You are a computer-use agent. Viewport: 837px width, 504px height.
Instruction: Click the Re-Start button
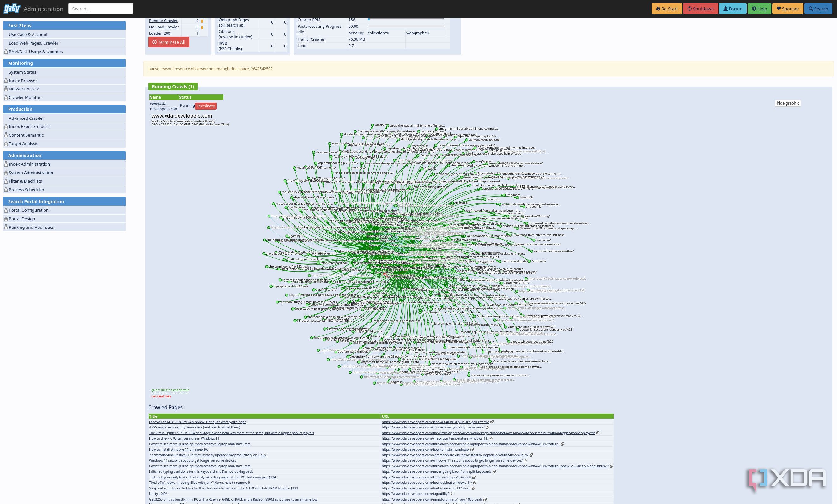coord(667,9)
